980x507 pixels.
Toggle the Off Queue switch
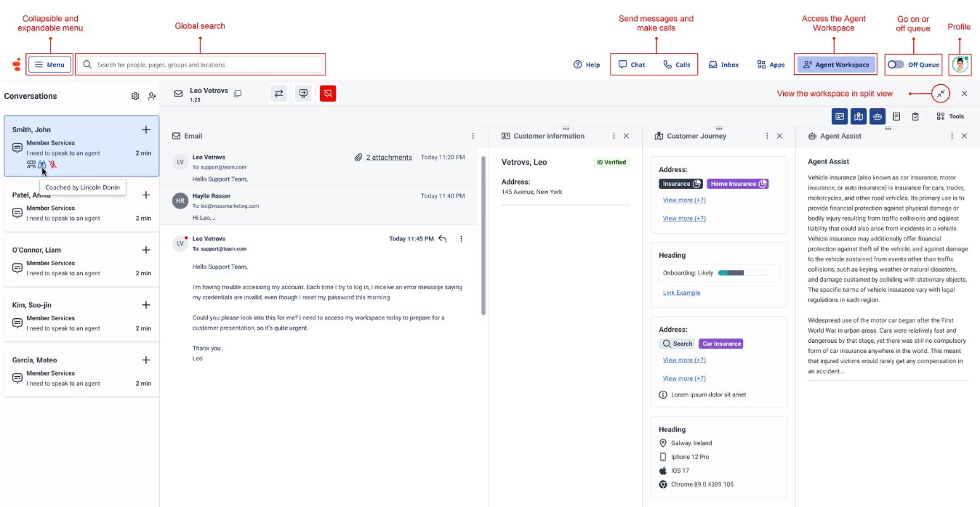coord(896,65)
